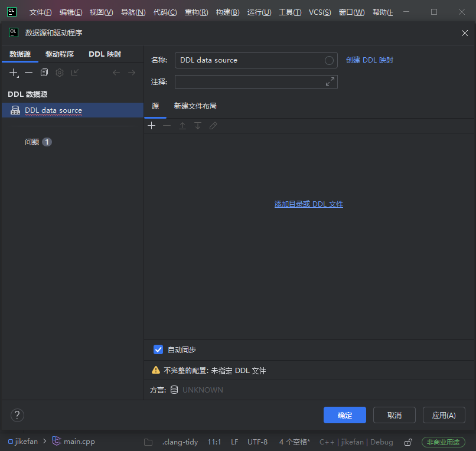Open the 代码(C) menu
Screen dimensions: 476x451
(x=165, y=12)
